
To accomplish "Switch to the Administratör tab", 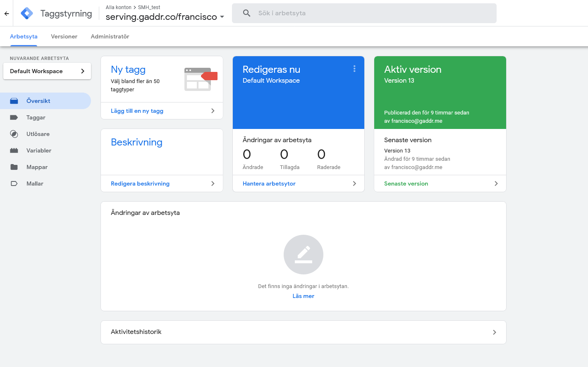I will (x=110, y=36).
